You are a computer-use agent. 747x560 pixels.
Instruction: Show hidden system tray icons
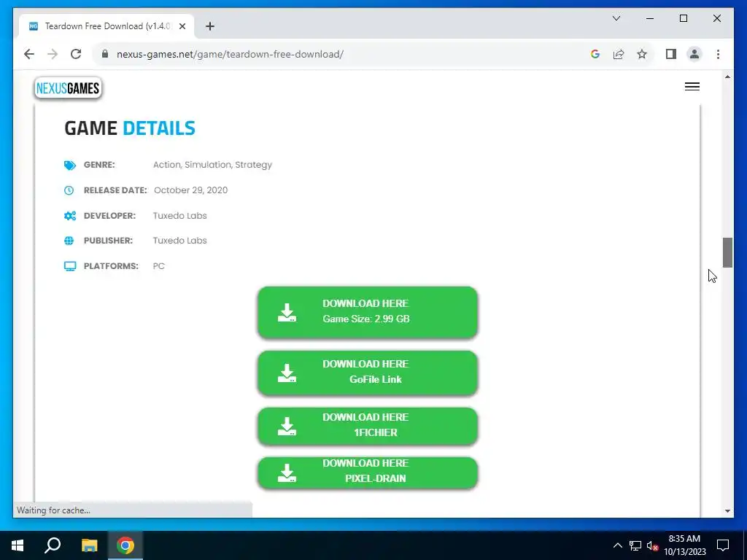pos(617,545)
